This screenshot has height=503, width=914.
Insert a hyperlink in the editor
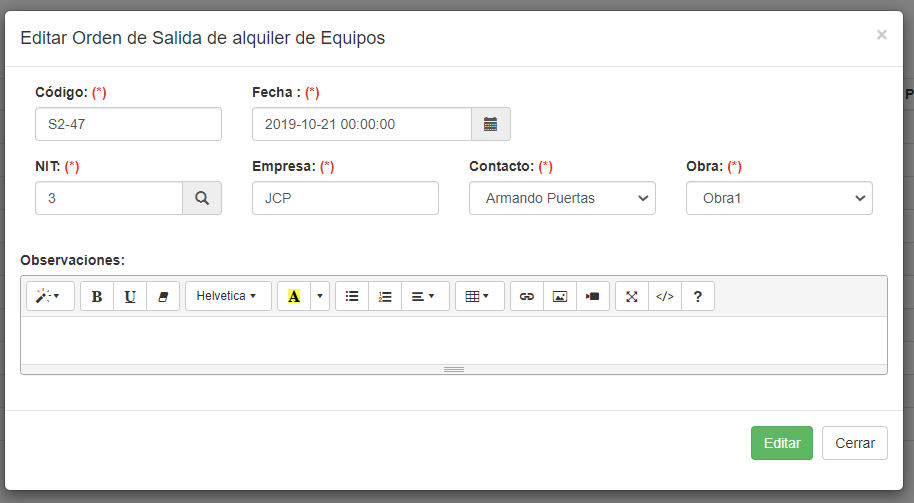pyautogui.click(x=527, y=296)
